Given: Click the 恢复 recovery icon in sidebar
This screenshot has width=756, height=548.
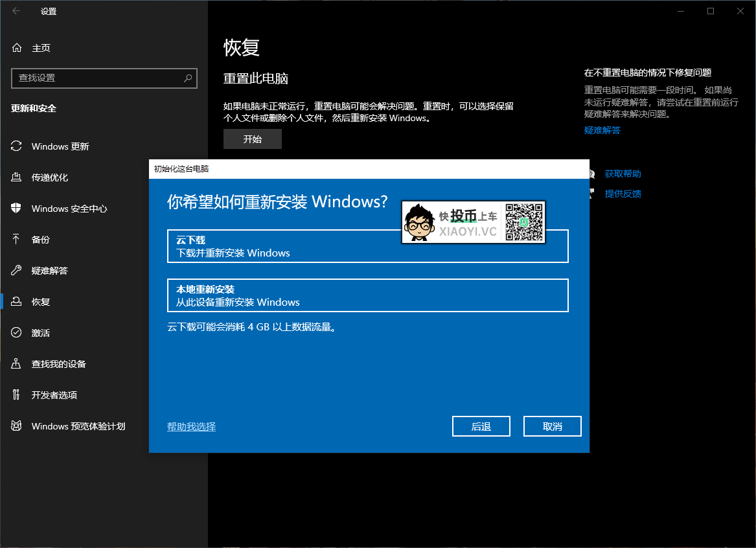Looking at the screenshot, I should [16, 301].
